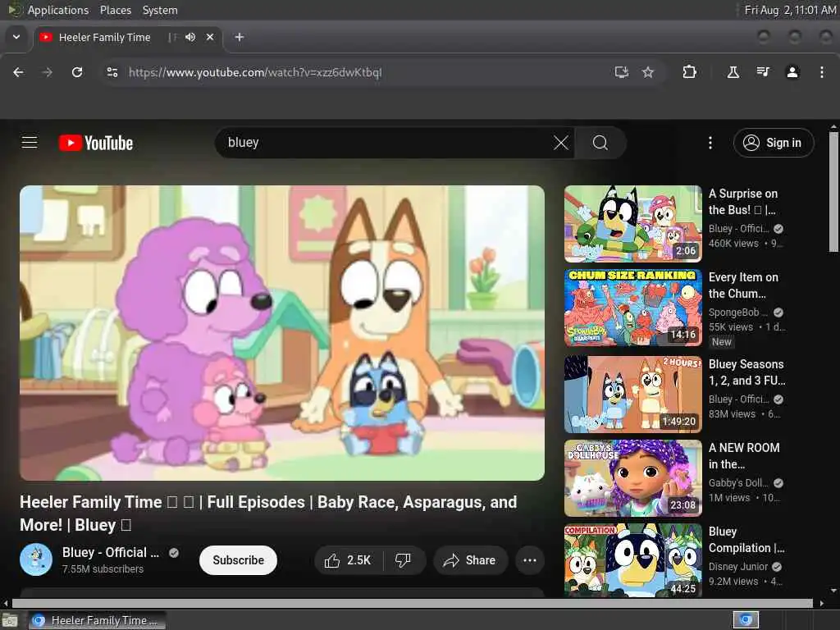Open the System menu
Image resolution: width=840 pixels, height=630 pixels.
point(160,10)
